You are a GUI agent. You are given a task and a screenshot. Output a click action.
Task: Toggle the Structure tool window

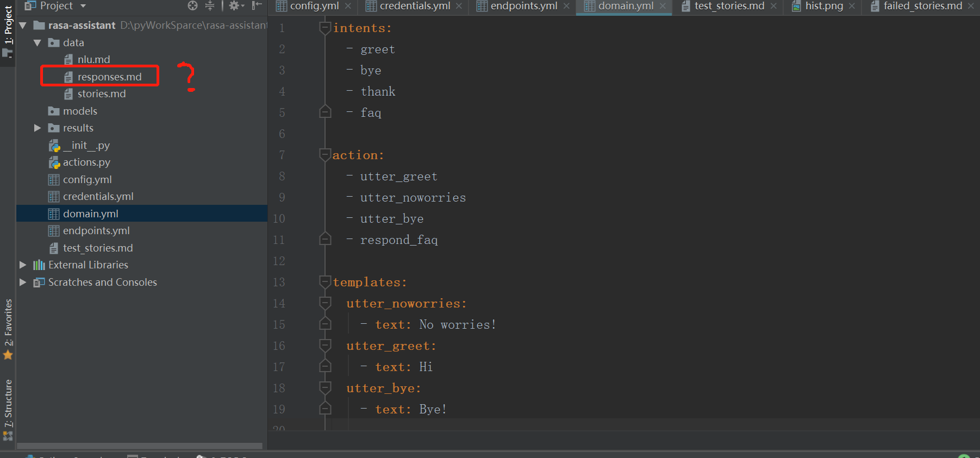8,409
